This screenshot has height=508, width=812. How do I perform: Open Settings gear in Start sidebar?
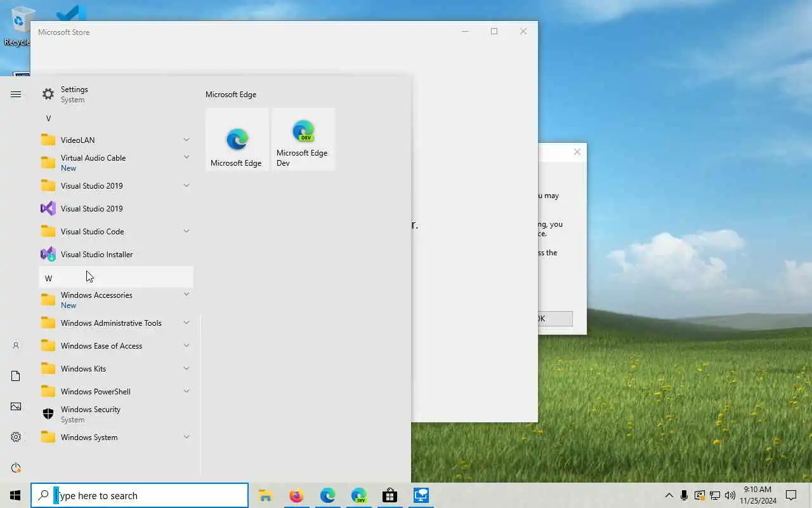pos(16,437)
